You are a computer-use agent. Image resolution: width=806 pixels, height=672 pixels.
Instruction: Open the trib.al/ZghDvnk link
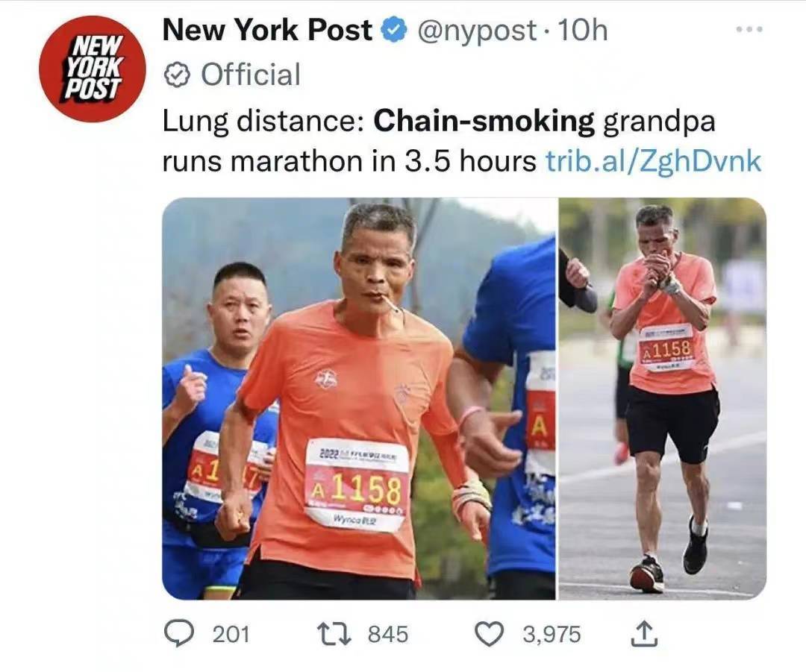652,161
